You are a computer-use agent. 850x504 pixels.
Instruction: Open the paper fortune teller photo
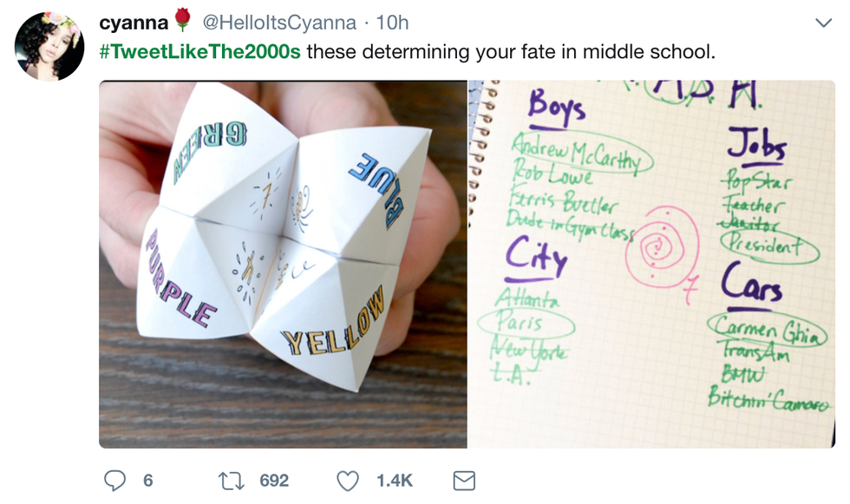tap(283, 265)
